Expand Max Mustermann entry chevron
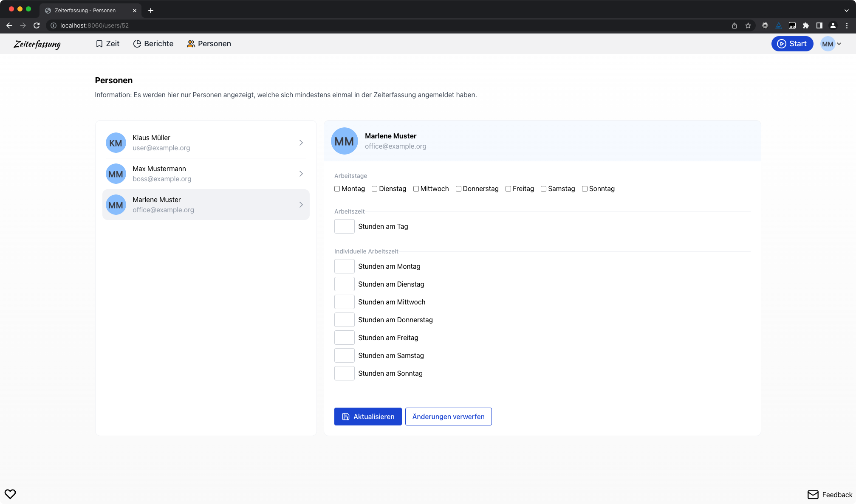The image size is (856, 504). click(301, 174)
